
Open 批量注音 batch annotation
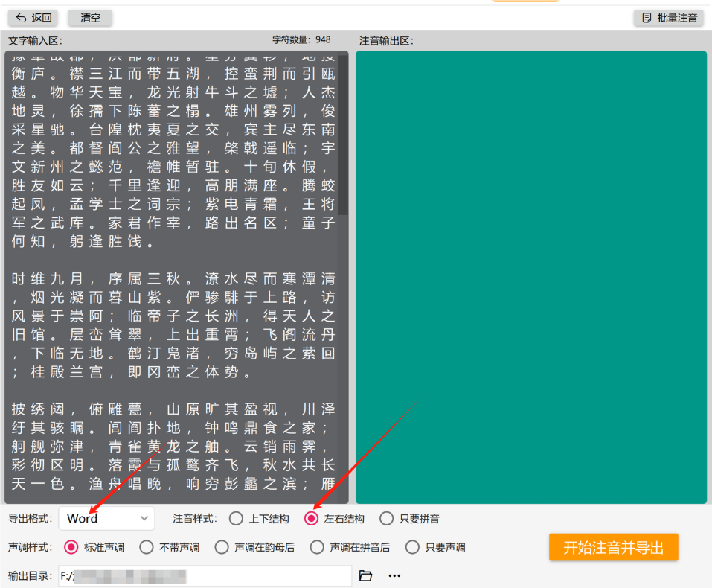(x=669, y=18)
